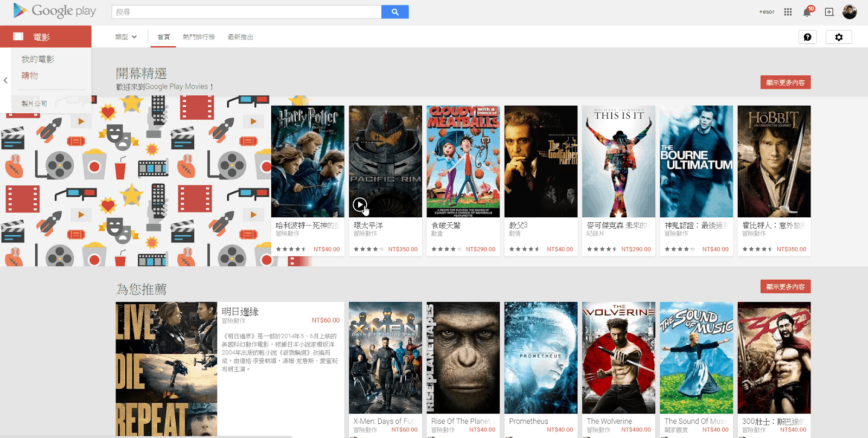Open the 教父3 title link
The image size is (868, 438).
coord(518,225)
